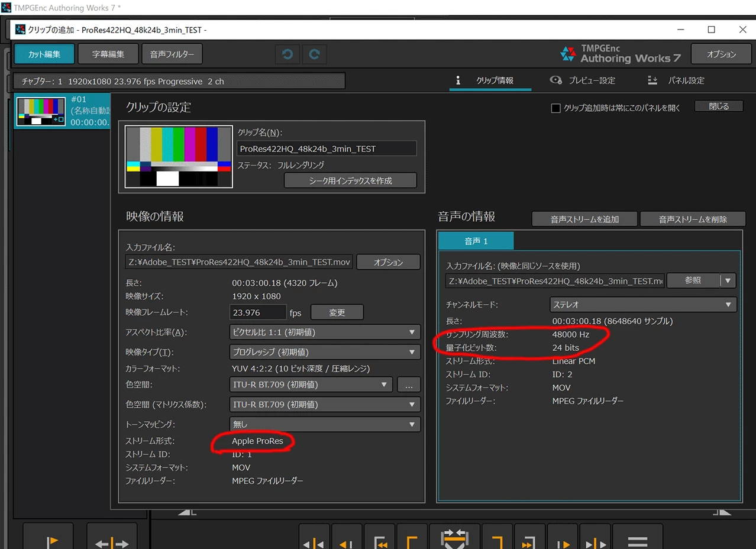Viewport: 756px width, 549px height.
Task: Click the 参照 browse button
Action: (x=693, y=280)
